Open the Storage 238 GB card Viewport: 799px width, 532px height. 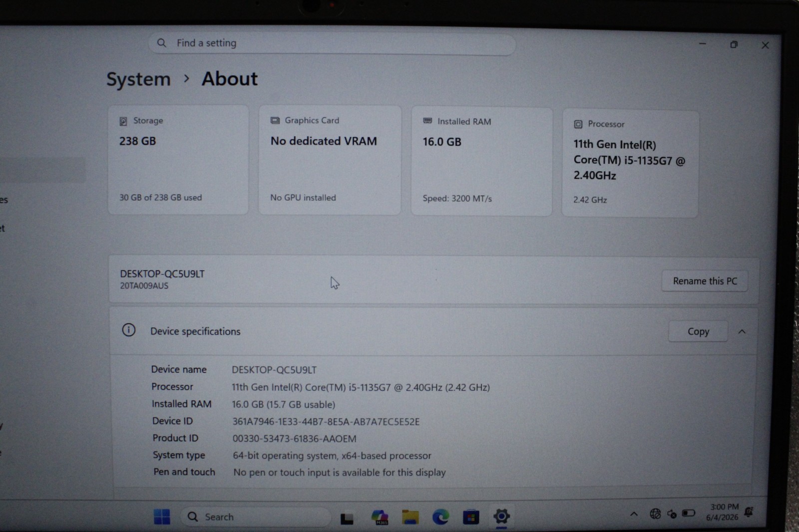(x=178, y=160)
